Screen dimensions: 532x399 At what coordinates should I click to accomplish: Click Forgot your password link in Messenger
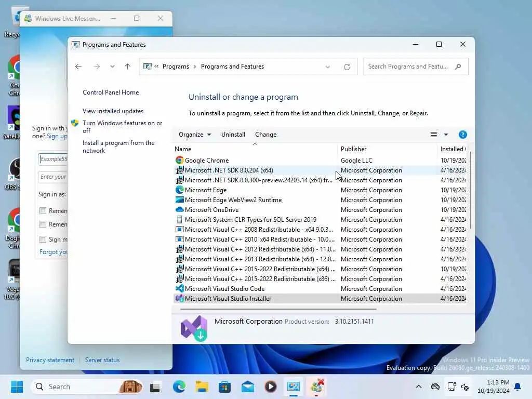click(54, 252)
